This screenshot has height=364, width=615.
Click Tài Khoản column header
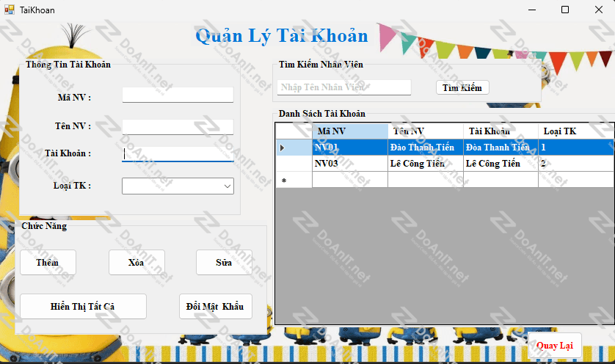pos(501,131)
